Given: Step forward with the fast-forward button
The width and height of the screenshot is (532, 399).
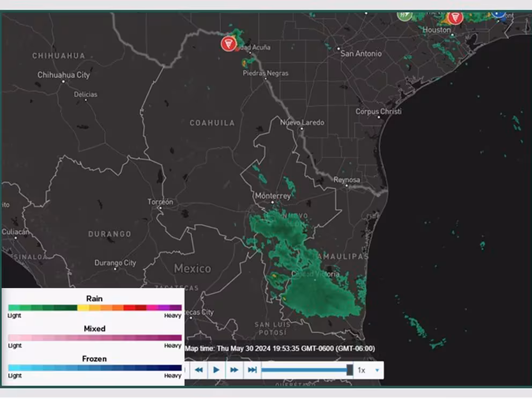Looking at the screenshot, I should pyautogui.click(x=234, y=370).
